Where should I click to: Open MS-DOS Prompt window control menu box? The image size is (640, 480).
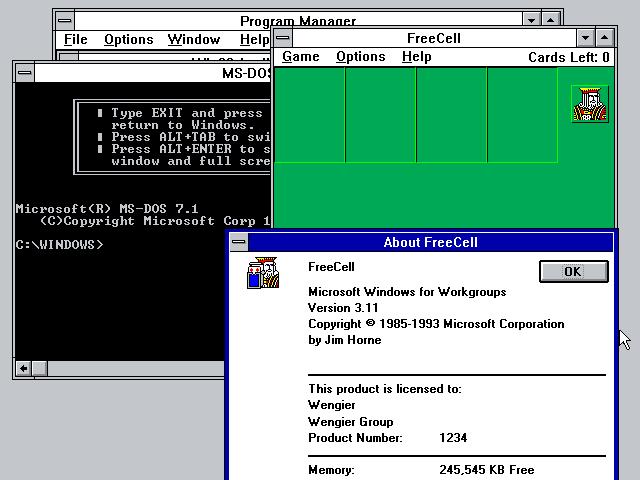[x=24, y=73]
